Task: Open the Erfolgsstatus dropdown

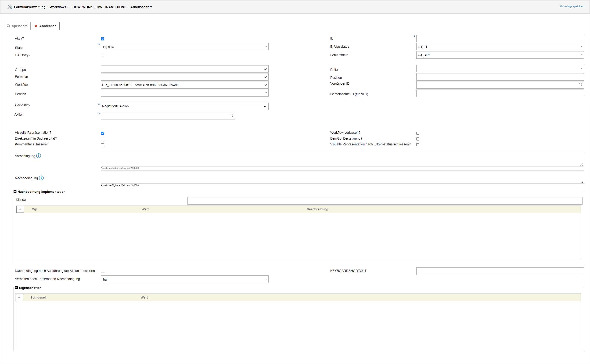Action: click(500, 47)
